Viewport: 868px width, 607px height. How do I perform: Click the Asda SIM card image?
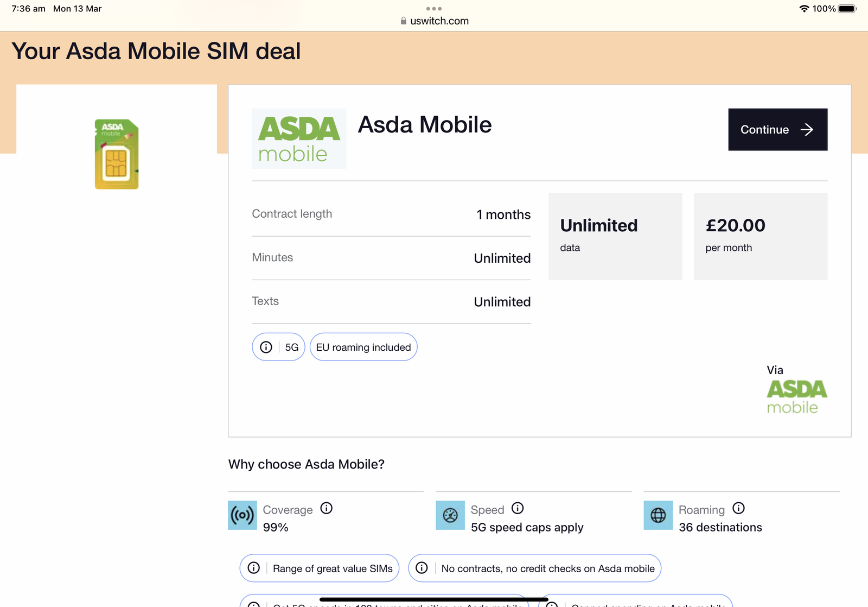117,154
